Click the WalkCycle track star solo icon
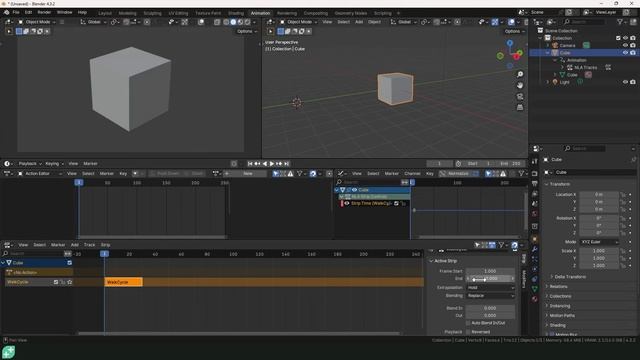Viewport: 640px width, 360px height. [70, 282]
